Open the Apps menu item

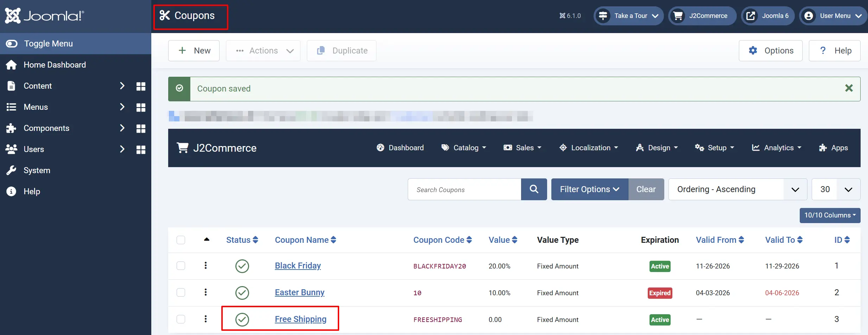tap(833, 148)
